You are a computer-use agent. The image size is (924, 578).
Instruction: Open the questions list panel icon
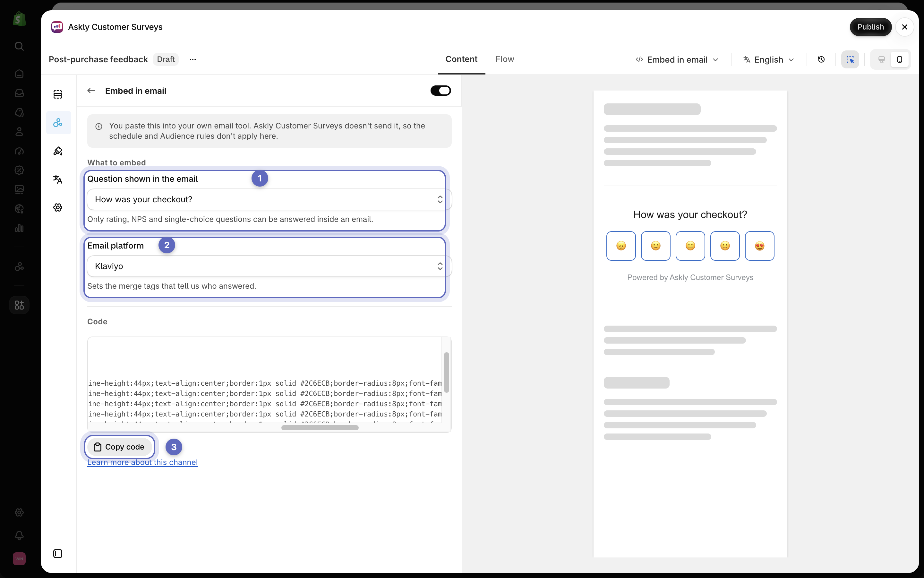tap(58, 94)
